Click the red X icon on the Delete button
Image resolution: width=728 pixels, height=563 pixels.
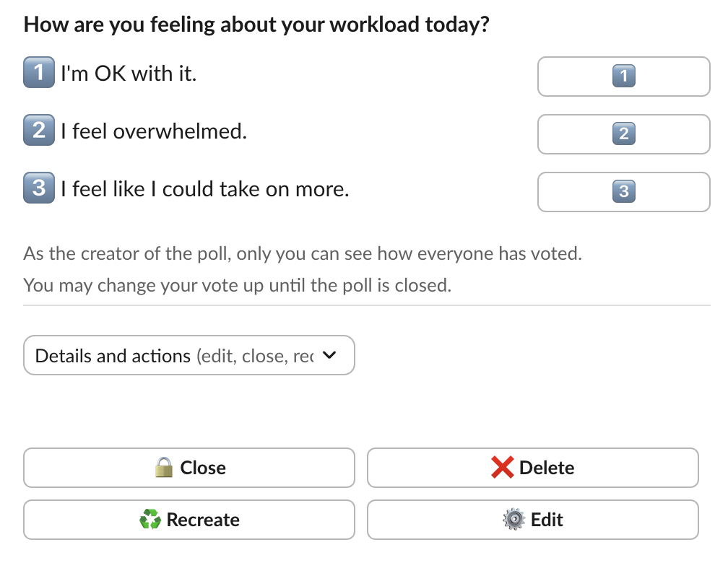501,468
